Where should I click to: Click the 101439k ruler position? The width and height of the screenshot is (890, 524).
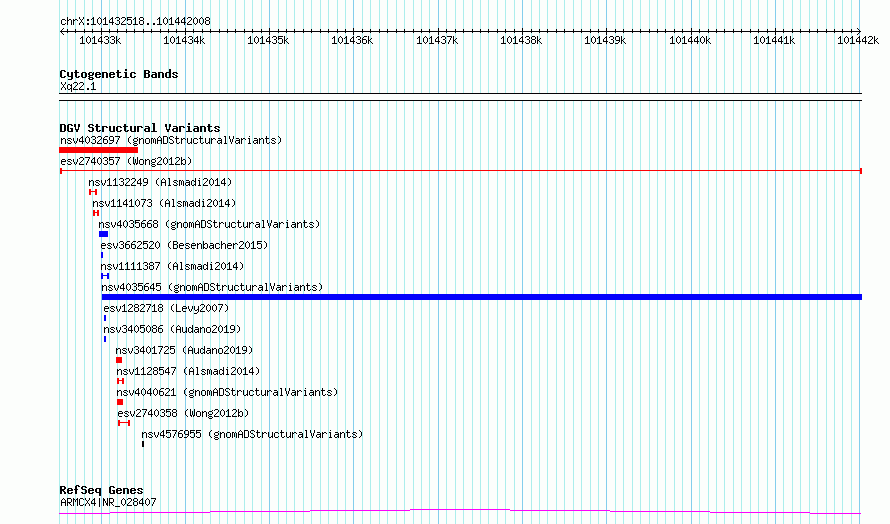point(605,40)
